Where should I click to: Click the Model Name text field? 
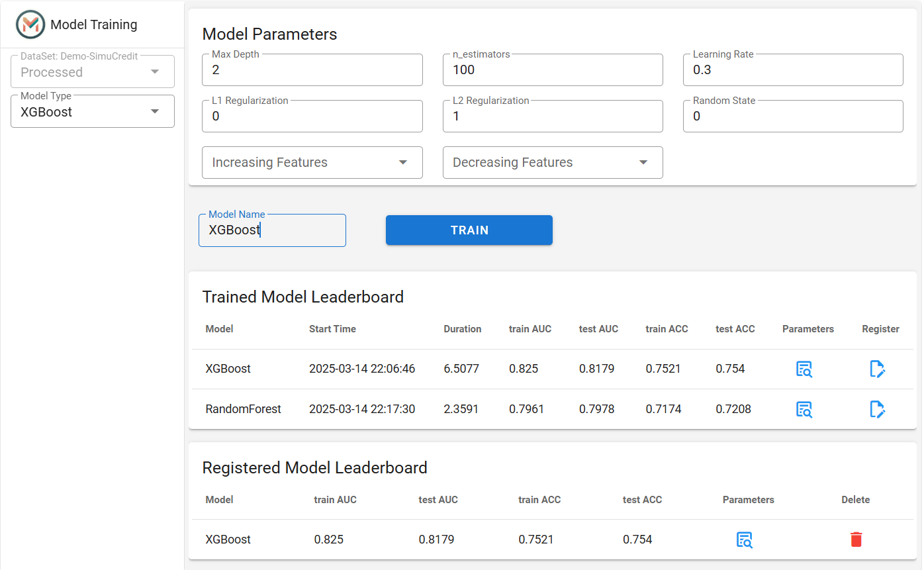tap(272, 230)
